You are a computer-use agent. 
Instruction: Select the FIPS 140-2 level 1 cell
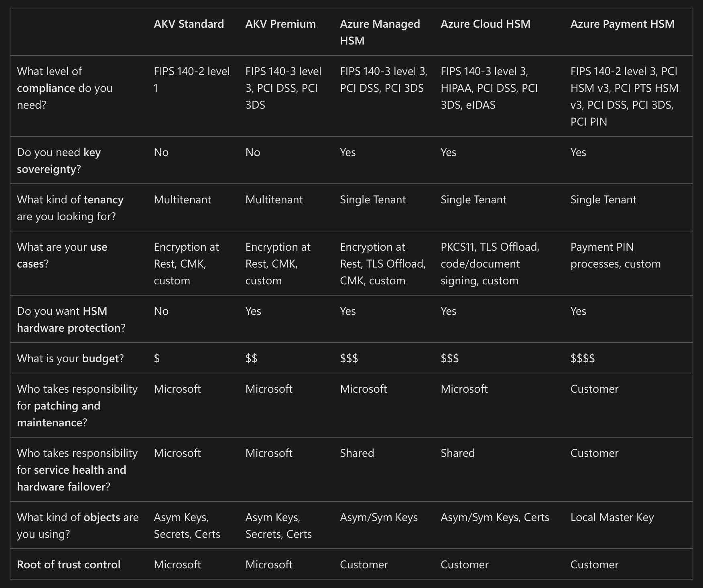coord(191,79)
